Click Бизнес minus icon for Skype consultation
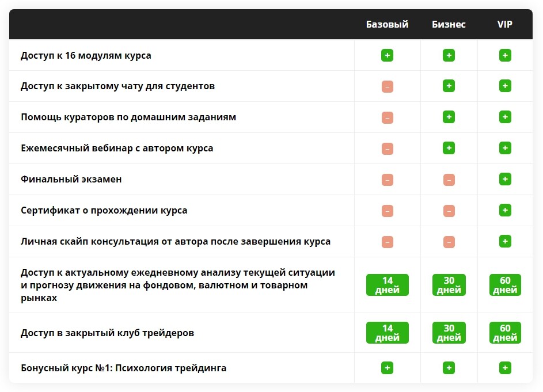543x392 pixels. coord(449,242)
